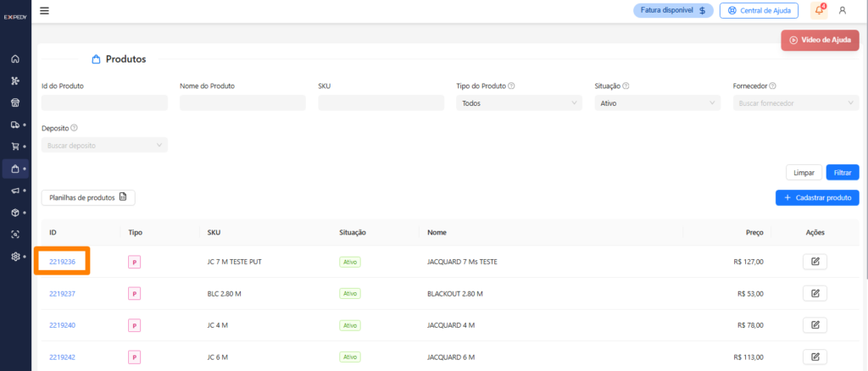This screenshot has height=371, width=868.
Task: Open product ID 2219237 link
Action: (x=62, y=294)
